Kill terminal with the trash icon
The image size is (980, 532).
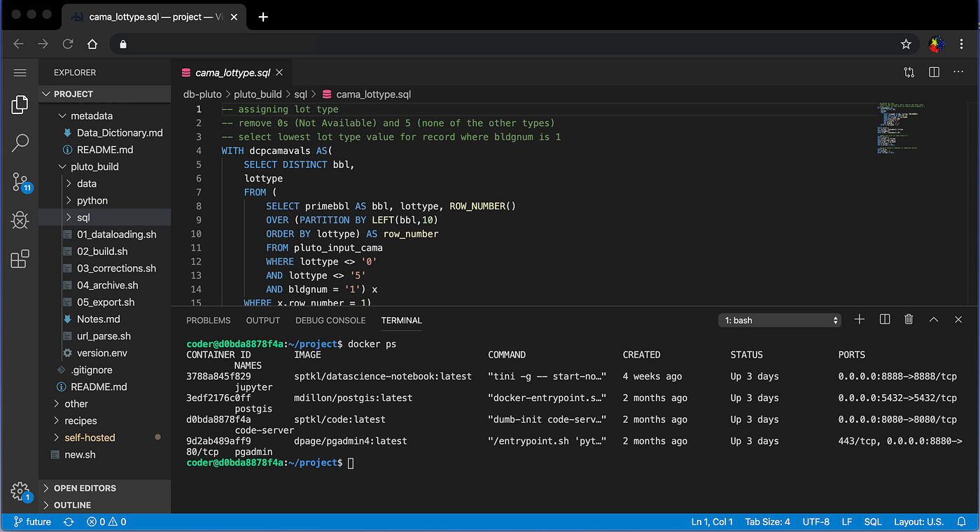point(909,320)
